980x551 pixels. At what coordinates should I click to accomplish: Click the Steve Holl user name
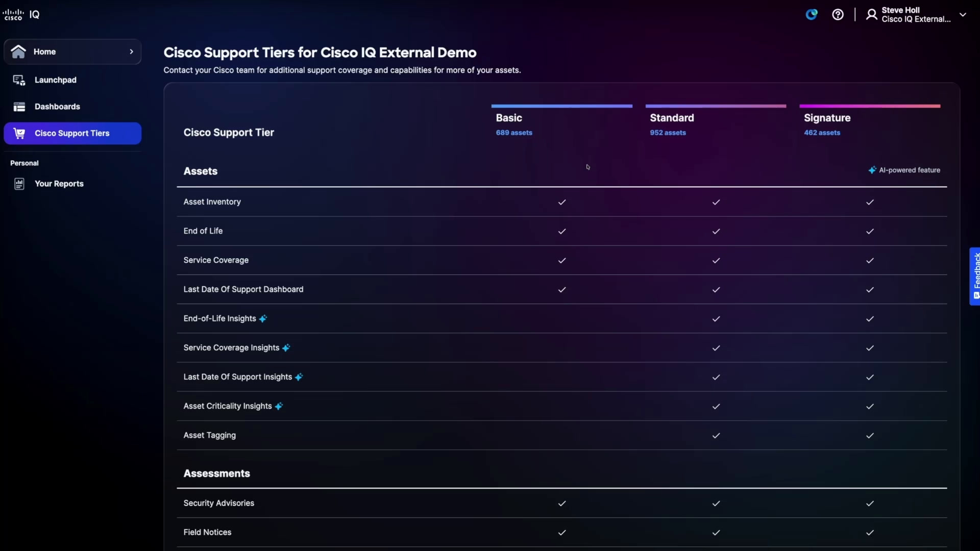900,10
